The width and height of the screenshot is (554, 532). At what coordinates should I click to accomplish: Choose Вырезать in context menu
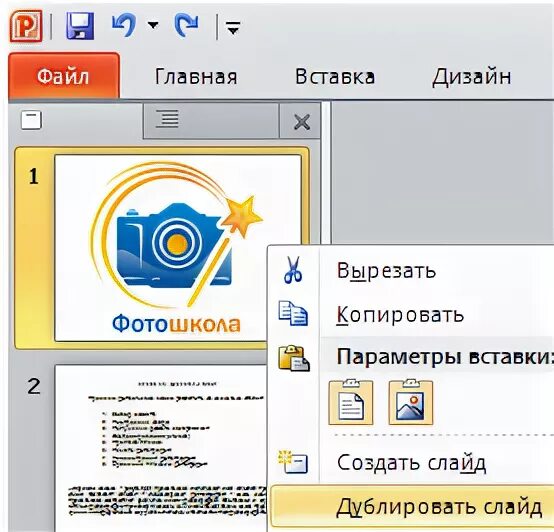[386, 271]
